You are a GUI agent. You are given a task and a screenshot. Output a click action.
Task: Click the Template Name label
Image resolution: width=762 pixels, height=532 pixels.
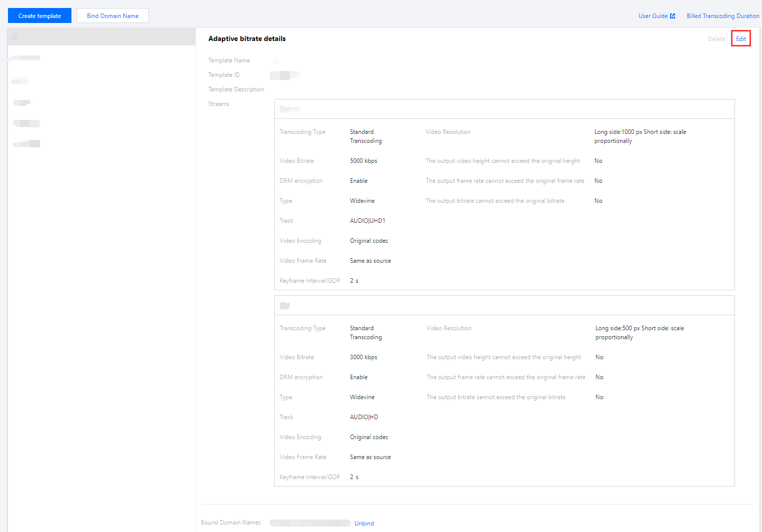click(x=229, y=60)
